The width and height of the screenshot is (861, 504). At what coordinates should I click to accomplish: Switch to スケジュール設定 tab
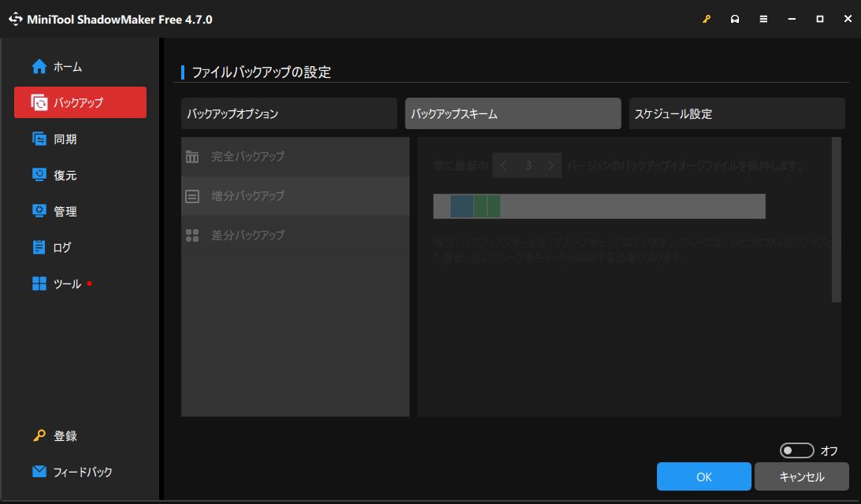click(x=737, y=113)
